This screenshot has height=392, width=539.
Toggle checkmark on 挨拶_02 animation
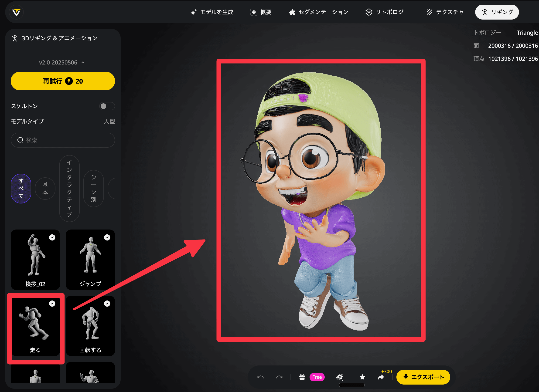pos(52,237)
